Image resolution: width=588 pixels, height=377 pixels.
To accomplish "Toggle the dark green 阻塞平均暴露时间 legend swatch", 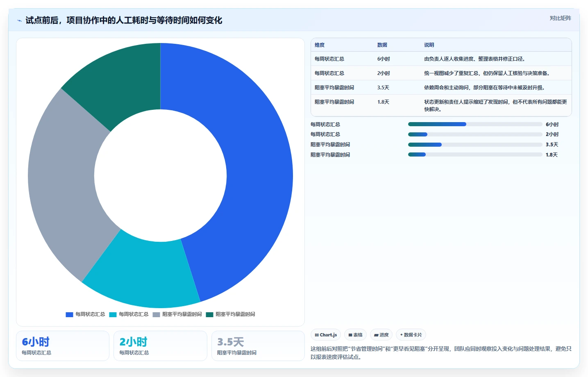I will coord(209,314).
